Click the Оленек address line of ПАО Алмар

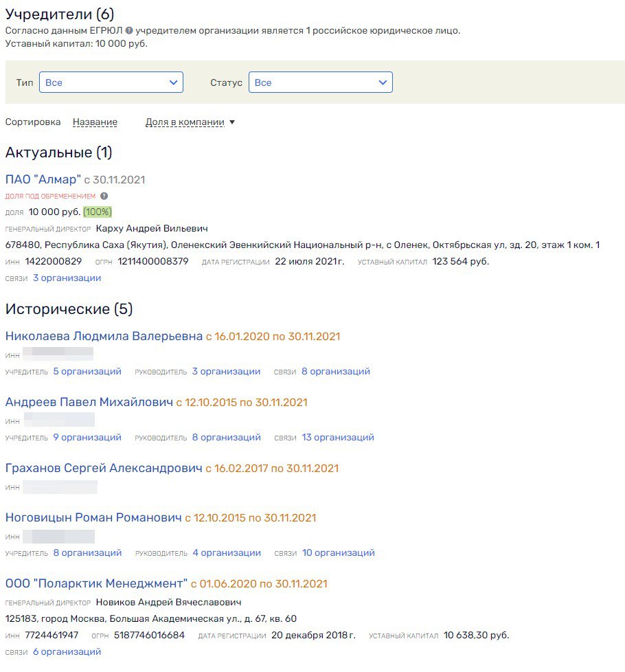(x=302, y=245)
